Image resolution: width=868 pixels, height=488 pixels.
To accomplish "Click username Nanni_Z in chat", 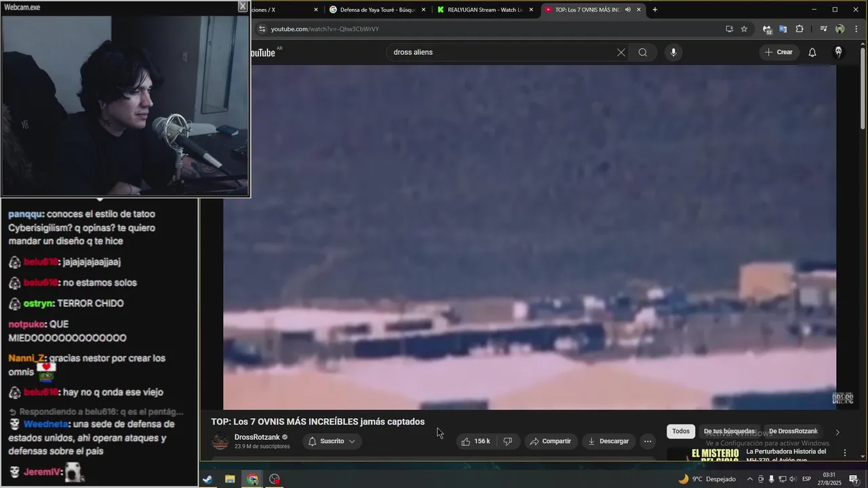I will point(26,359).
